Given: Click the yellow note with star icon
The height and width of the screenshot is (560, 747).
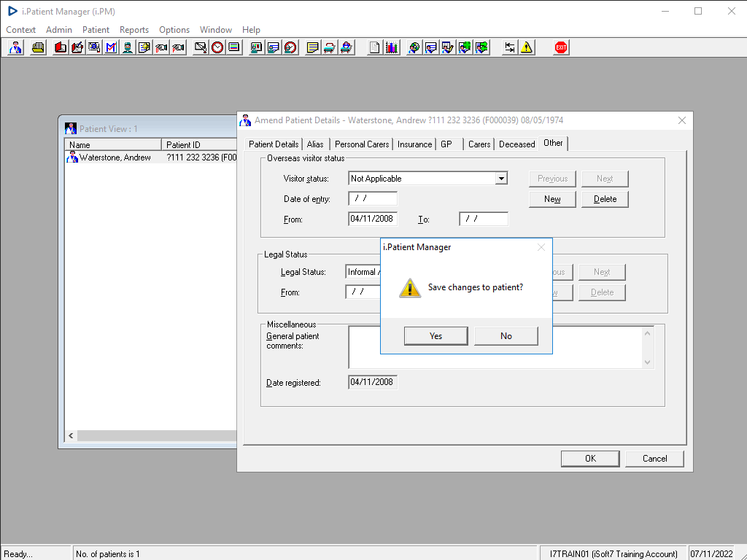Looking at the screenshot, I should 144,47.
